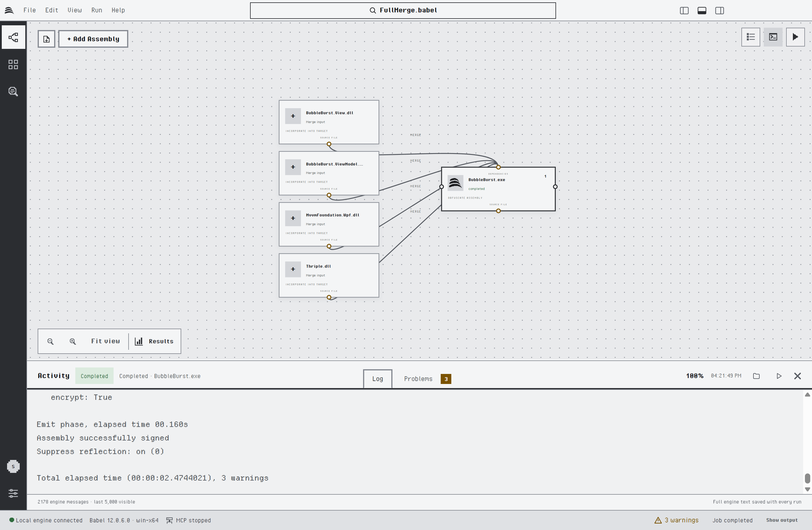Toggle the bottom panel layout icon
The width and height of the screenshot is (812, 530).
pyautogui.click(x=702, y=11)
